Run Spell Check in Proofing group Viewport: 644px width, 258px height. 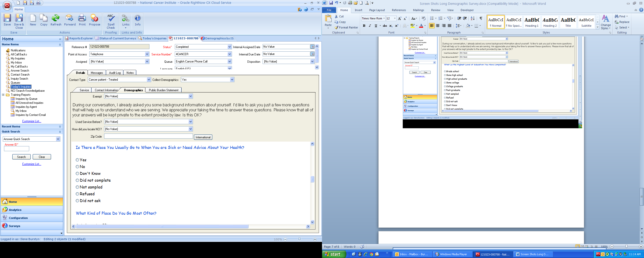[x=111, y=21]
